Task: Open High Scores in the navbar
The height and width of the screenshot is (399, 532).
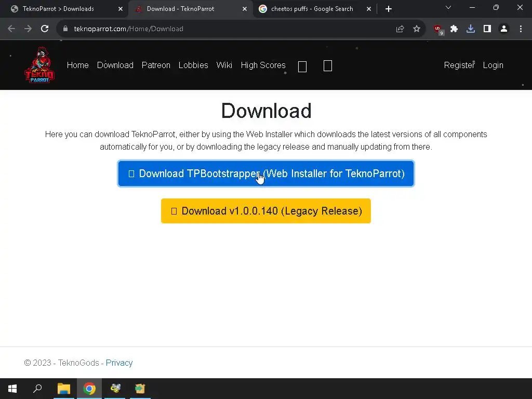Action: (x=263, y=65)
